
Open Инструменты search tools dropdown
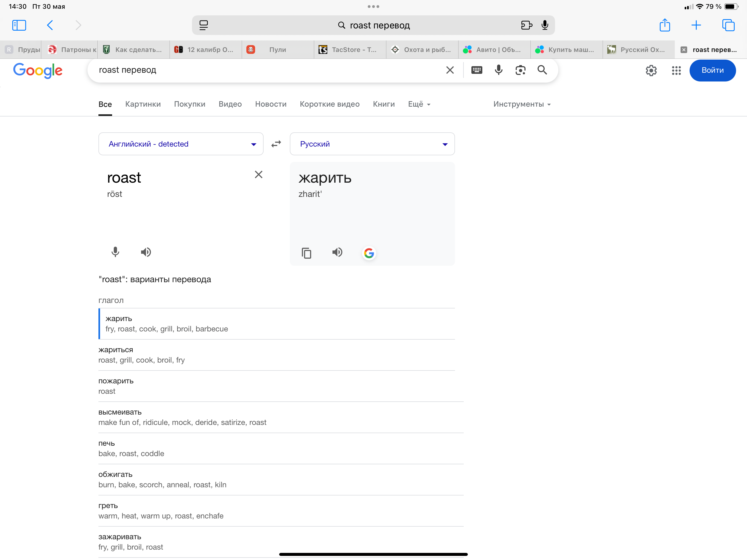522,104
